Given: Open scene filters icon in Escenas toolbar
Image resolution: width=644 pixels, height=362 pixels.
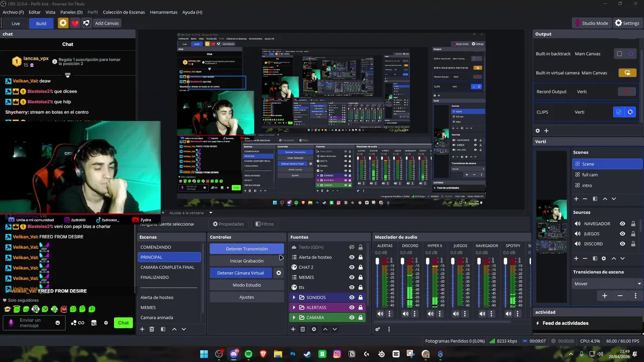Looking at the screenshot, I should pyautogui.click(x=163, y=329).
